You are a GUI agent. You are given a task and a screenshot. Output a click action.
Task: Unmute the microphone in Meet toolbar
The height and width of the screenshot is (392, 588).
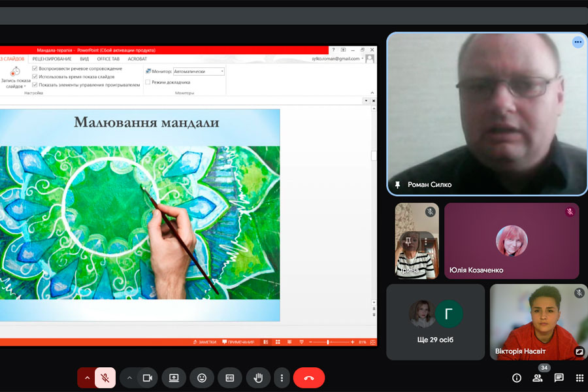click(105, 378)
